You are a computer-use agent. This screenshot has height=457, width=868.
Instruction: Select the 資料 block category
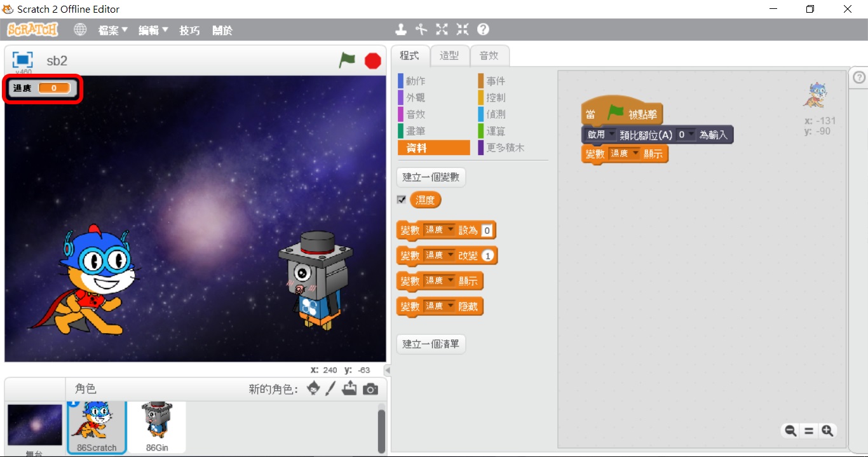click(434, 147)
